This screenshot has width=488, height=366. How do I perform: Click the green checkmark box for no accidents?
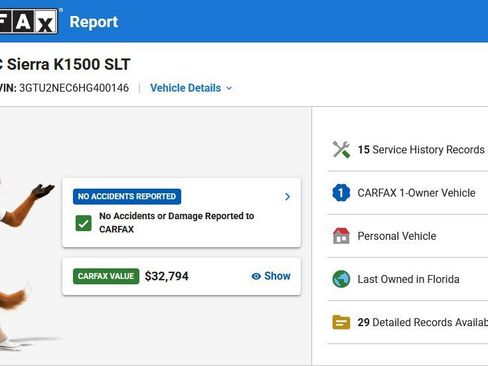pyautogui.click(x=83, y=223)
